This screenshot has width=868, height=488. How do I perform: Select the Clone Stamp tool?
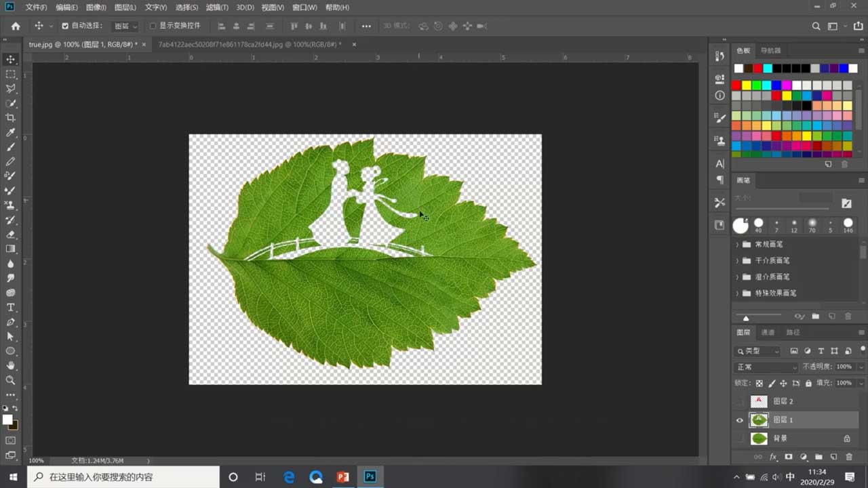pyautogui.click(x=11, y=205)
